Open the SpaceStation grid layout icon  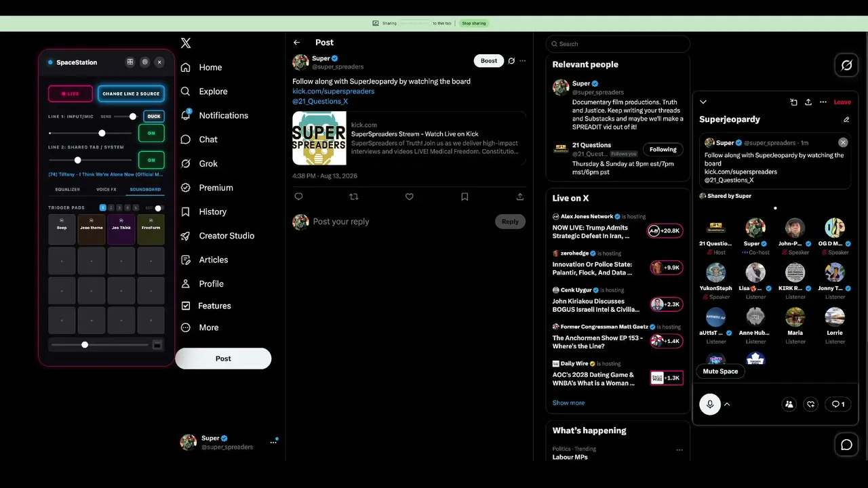[130, 62]
